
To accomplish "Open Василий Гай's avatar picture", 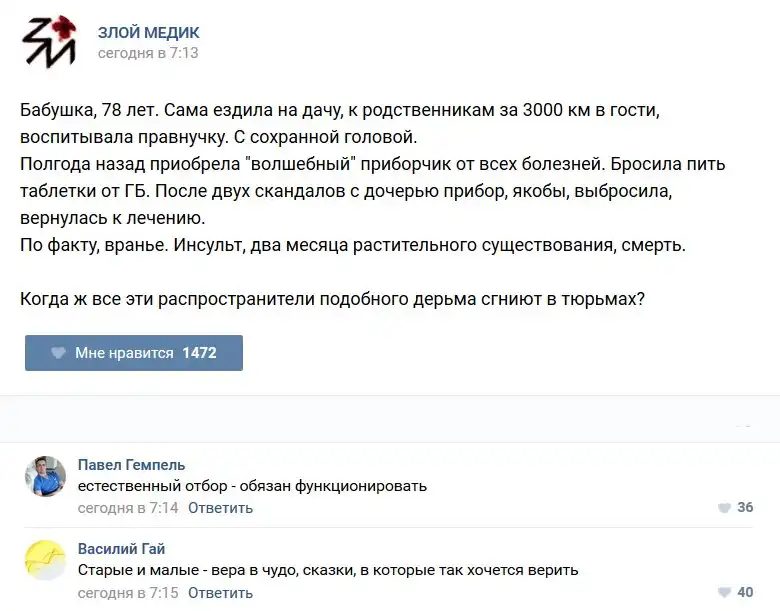I will [x=45, y=560].
